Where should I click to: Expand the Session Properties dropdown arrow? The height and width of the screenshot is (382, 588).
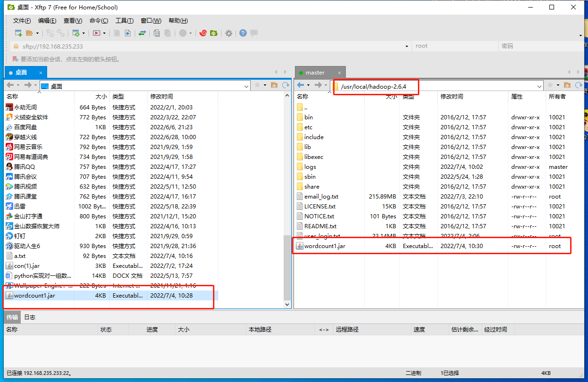pyautogui.click(x=84, y=33)
